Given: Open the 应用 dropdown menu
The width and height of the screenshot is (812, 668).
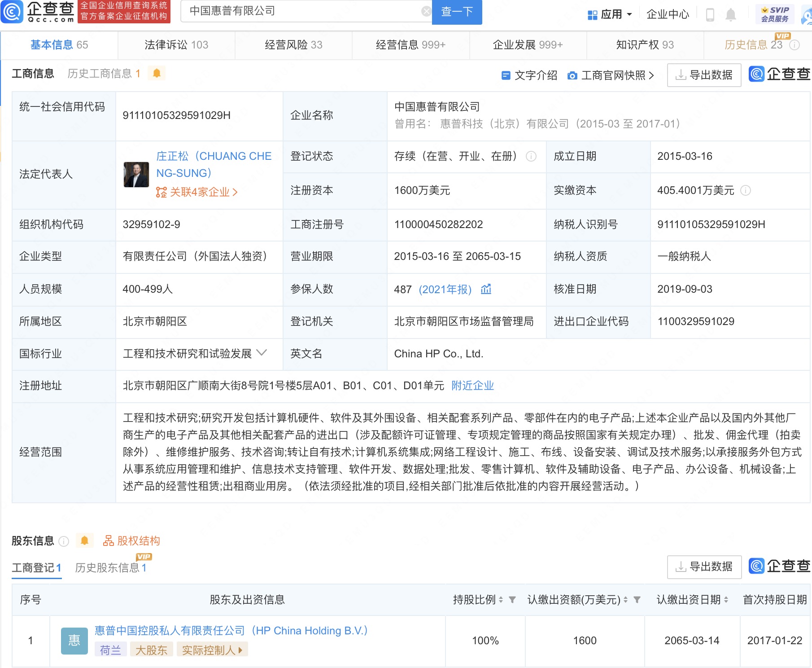Looking at the screenshot, I should (x=610, y=15).
